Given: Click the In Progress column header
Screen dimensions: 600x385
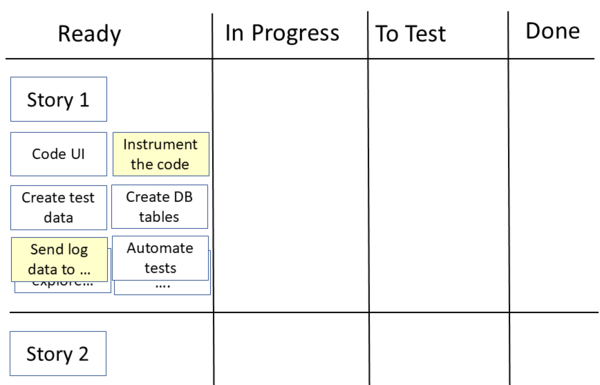Looking at the screenshot, I should [282, 33].
